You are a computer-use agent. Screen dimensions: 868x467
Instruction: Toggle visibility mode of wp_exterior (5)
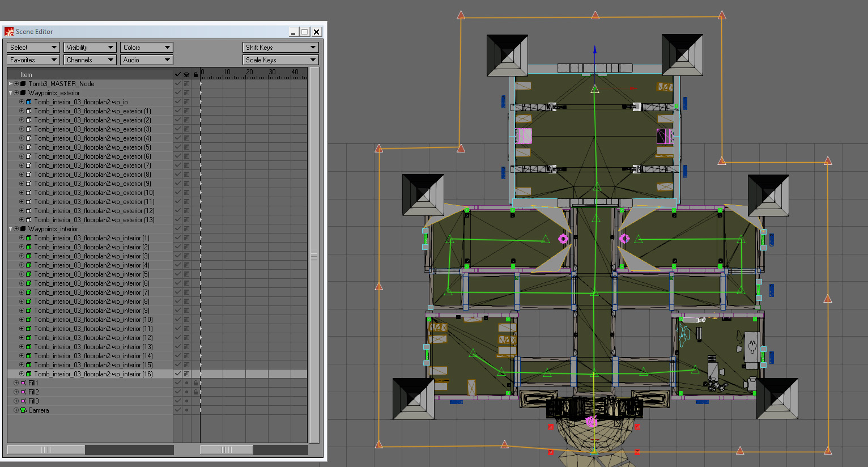click(x=186, y=147)
